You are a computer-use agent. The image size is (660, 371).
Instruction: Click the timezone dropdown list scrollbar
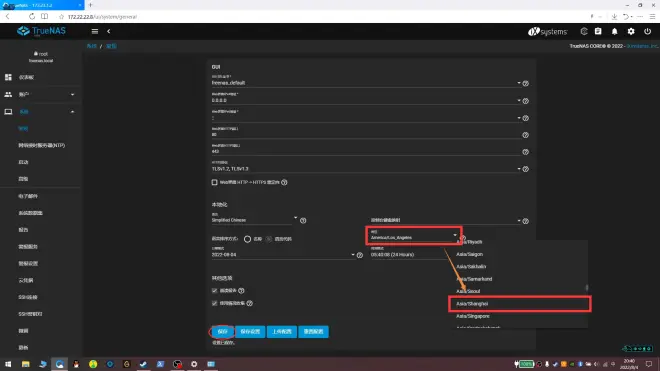[x=587, y=288]
